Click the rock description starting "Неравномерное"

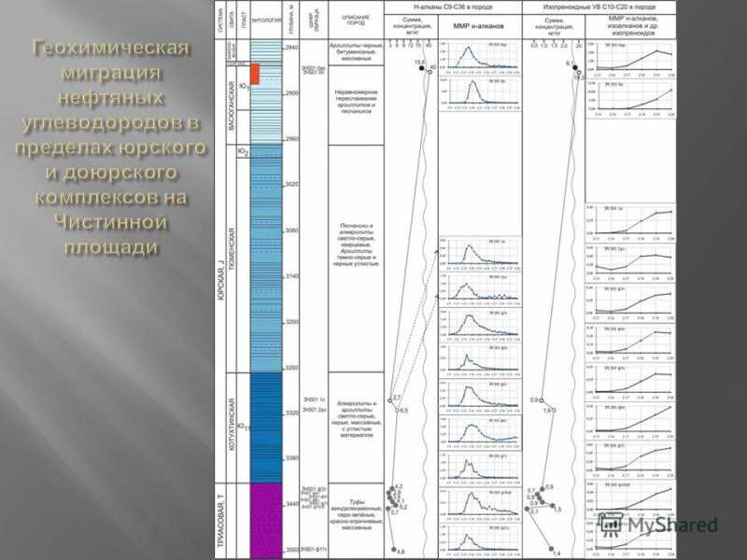point(356,102)
